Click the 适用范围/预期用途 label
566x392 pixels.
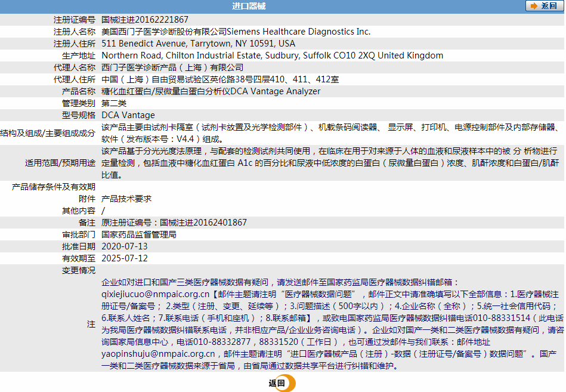pos(60,163)
